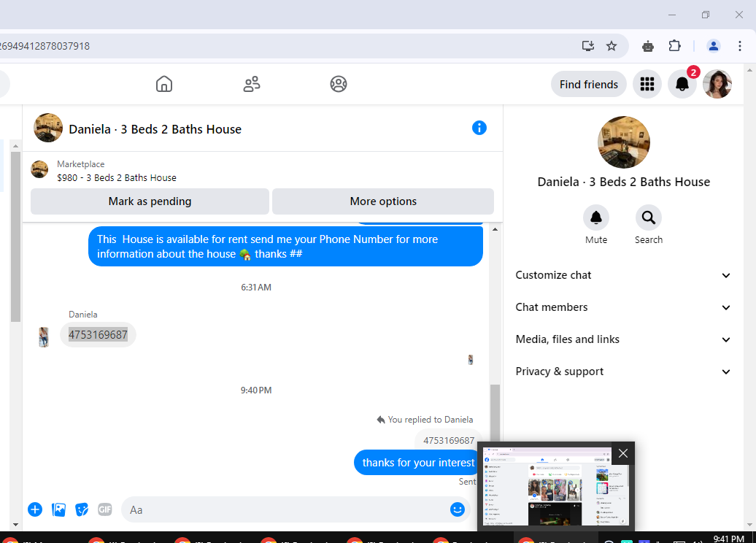Image resolution: width=756 pixels, height=543 pixels.
Task: Click the small seen-by avatar indicator
Action: pyautogui.click(x=471, y=359)
